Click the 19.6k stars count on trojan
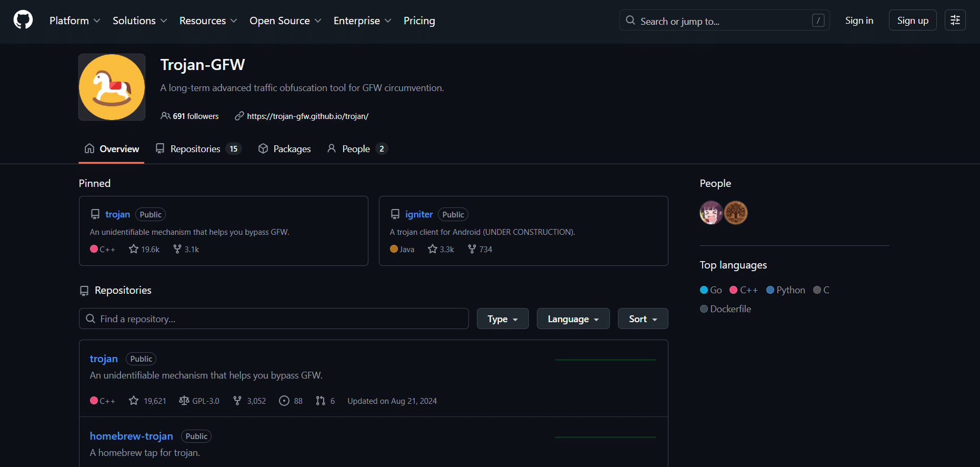Image resolution: width=980 pixels, height=467 pixels. (x=151, y=250)
